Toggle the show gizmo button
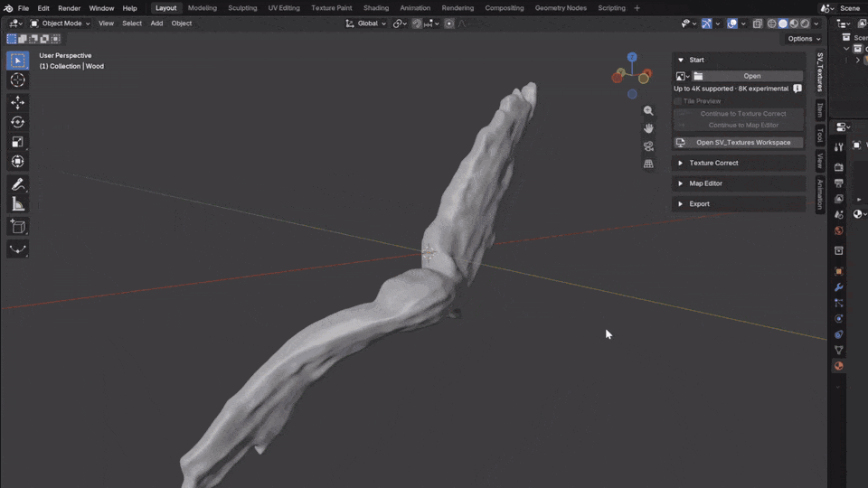The width and height of the screenshot is (868, 488). point(707,23)
